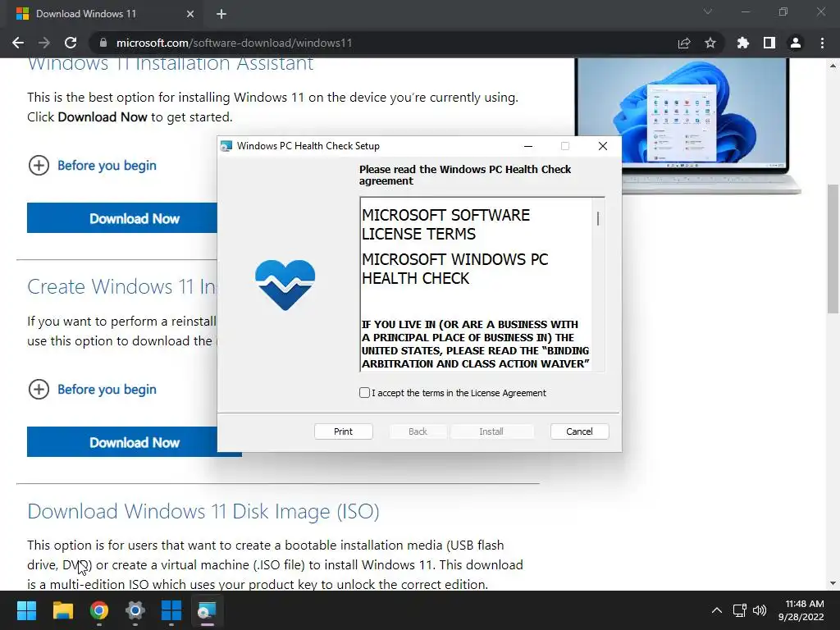The height and width of the screenshot is (630, 840).
Task: Click Download Now for Installation Media
Action: click(x=122, y=442)
